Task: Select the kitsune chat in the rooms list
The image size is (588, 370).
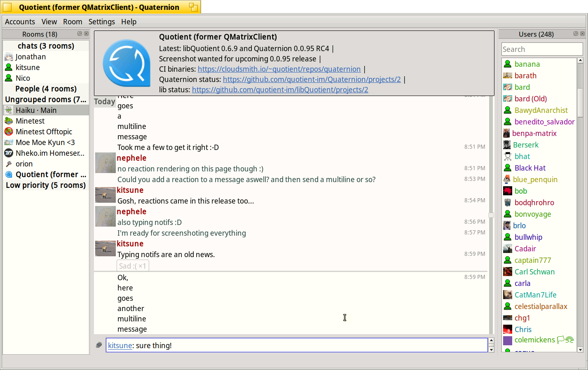Action: pos(46,68)
